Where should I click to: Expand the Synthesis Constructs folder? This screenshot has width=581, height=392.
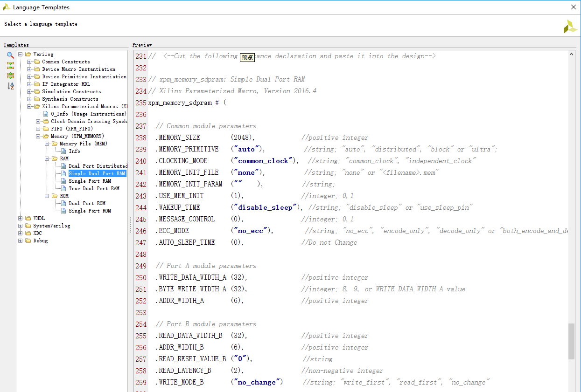click(x=29, y=99)
